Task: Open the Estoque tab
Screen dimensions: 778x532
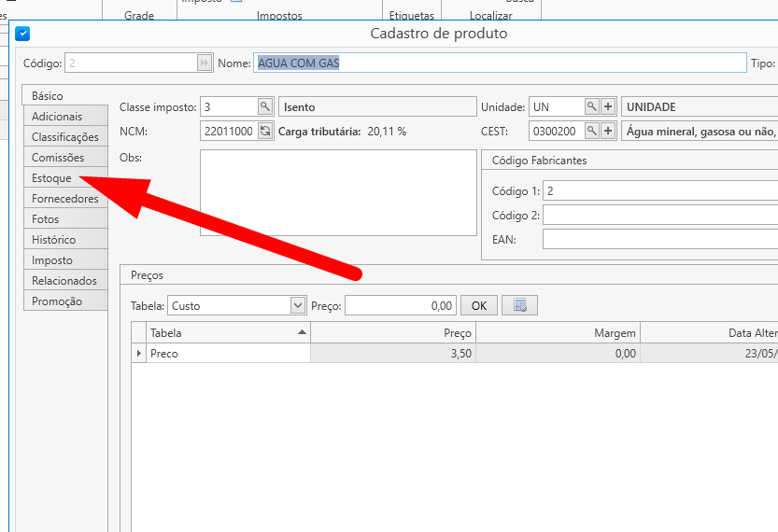Action: pyautogui.click(x=52, y=178)
